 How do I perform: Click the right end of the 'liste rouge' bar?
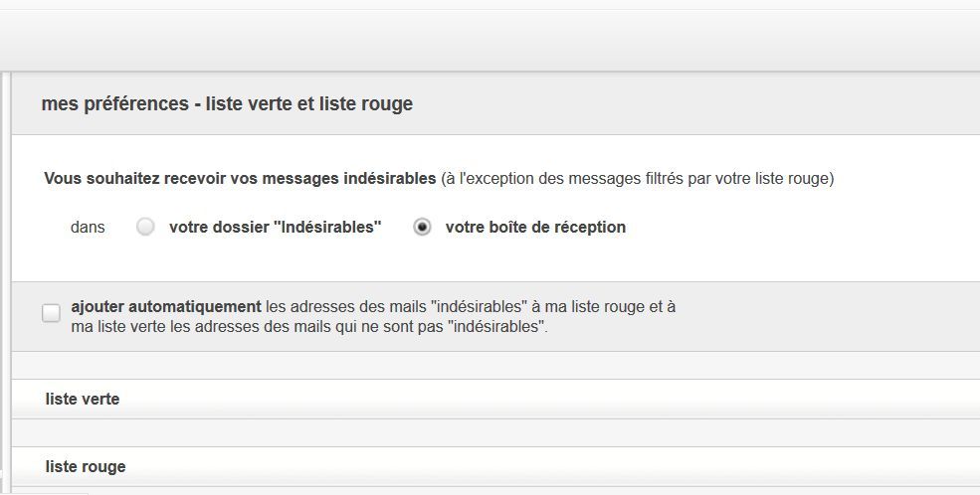(955, 466)
